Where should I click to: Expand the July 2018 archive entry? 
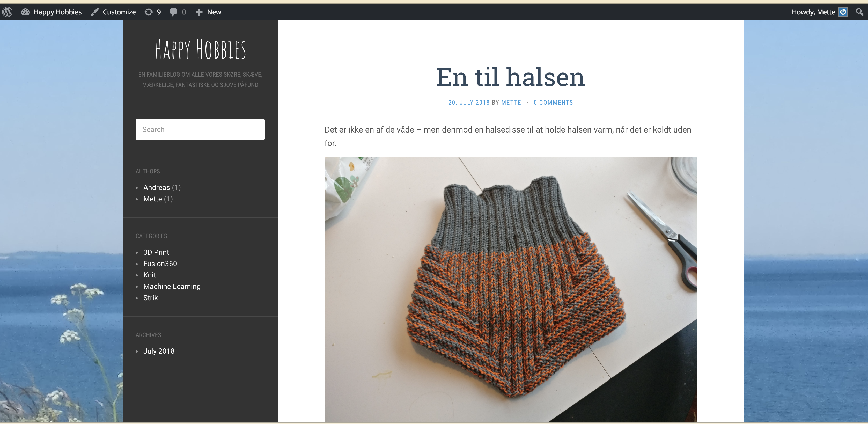158,351
